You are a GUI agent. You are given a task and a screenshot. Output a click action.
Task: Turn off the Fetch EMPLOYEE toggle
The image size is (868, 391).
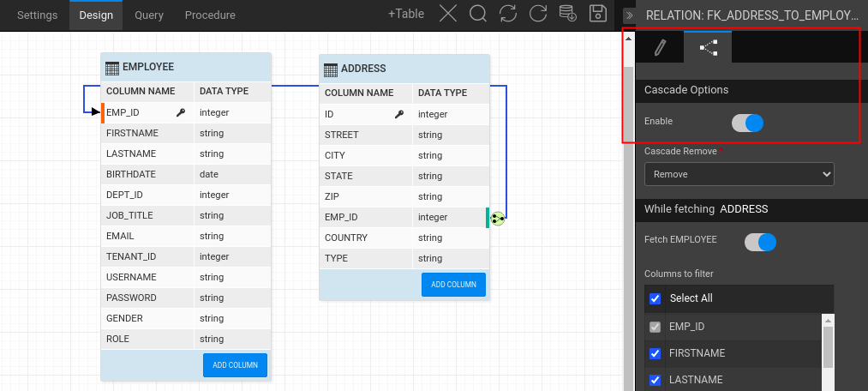(x=760, y=242)
